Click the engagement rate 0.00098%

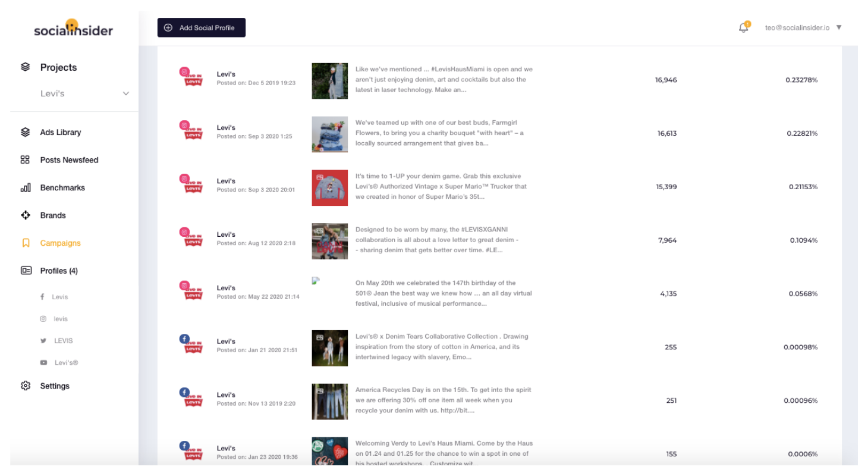click(801, 347)
